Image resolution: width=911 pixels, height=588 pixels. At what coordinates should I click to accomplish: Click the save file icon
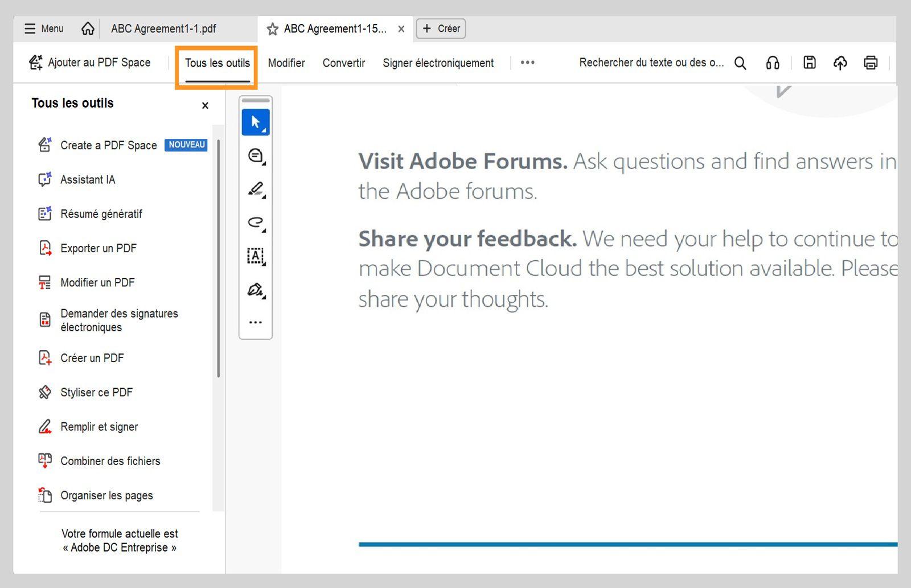point(809,63)
